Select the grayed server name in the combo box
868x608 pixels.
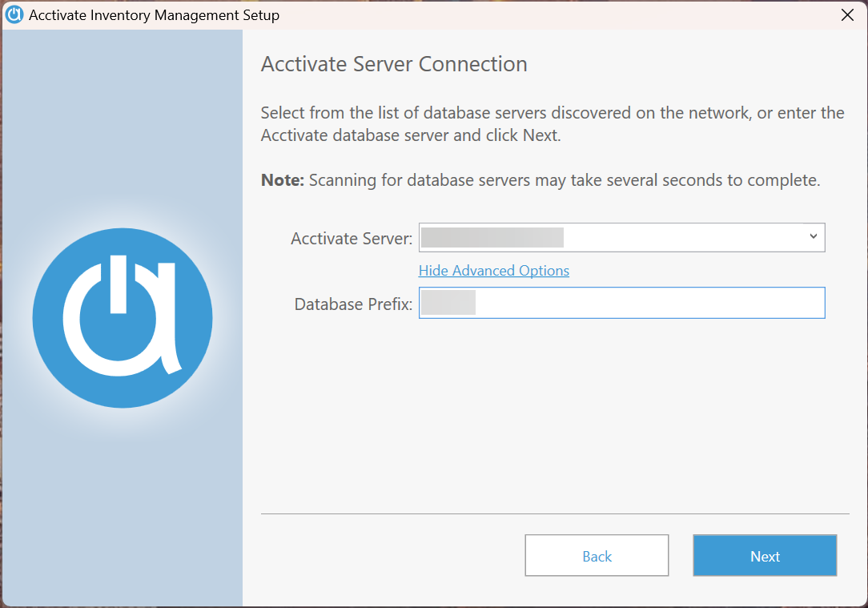[492, 237]
